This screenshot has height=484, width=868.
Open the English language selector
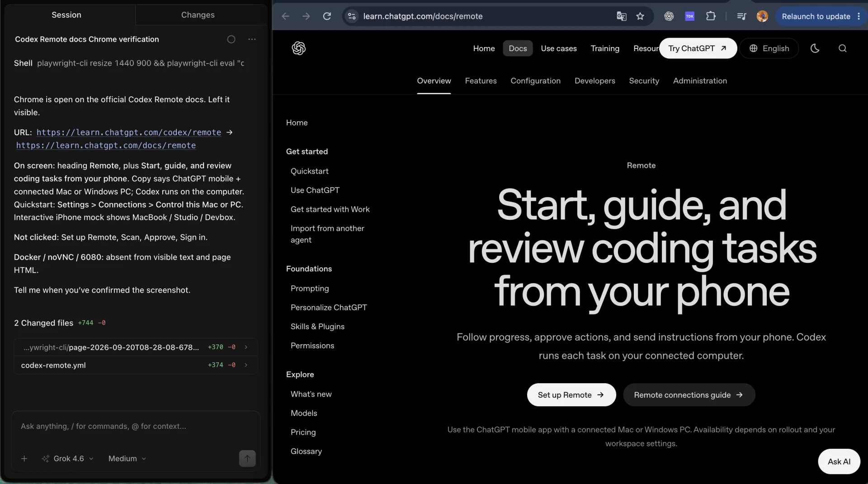click(769, 48)
